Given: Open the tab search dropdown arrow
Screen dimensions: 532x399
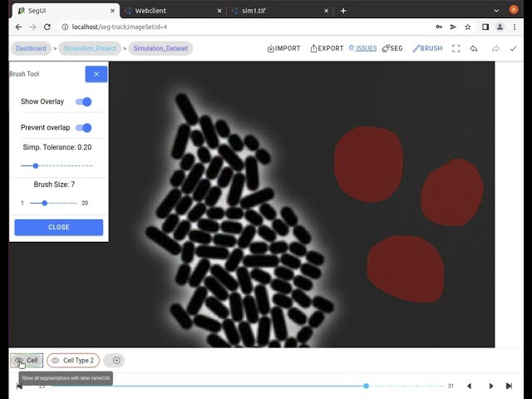Looking at the screenshot, I should point(496,11).
